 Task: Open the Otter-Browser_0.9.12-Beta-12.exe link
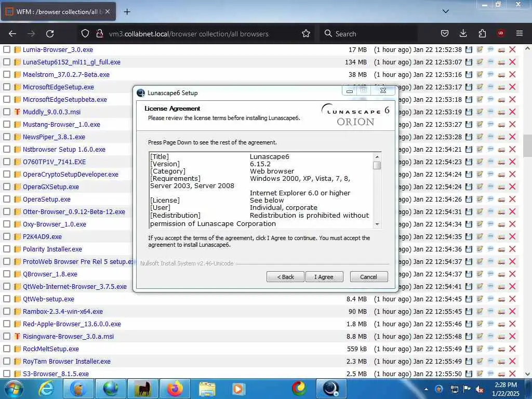click(x=74, y=212)
